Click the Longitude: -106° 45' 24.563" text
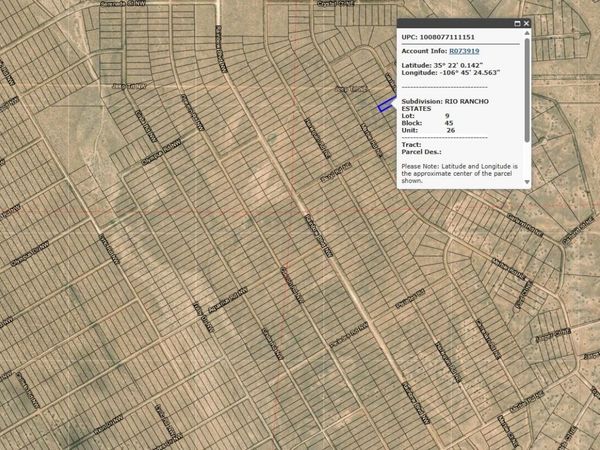This screenshot has height=450, width=600. point(451,72)
